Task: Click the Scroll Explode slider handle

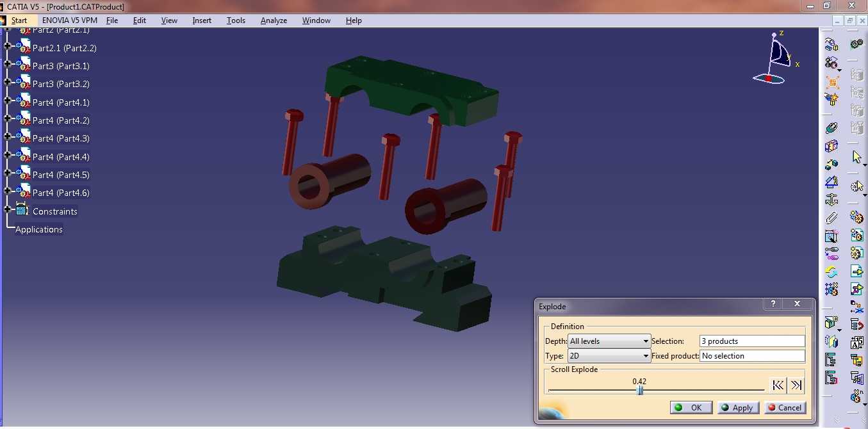Action: tap(639, 390)
